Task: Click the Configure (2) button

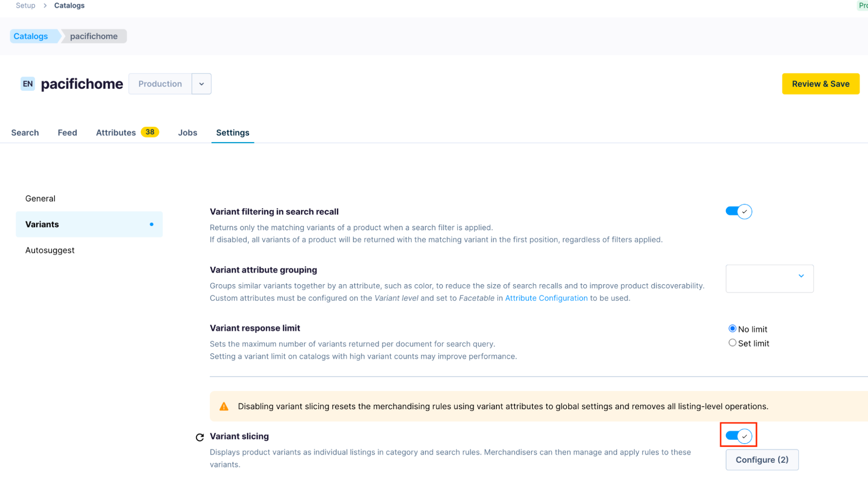Action: [x=762, y=460]
